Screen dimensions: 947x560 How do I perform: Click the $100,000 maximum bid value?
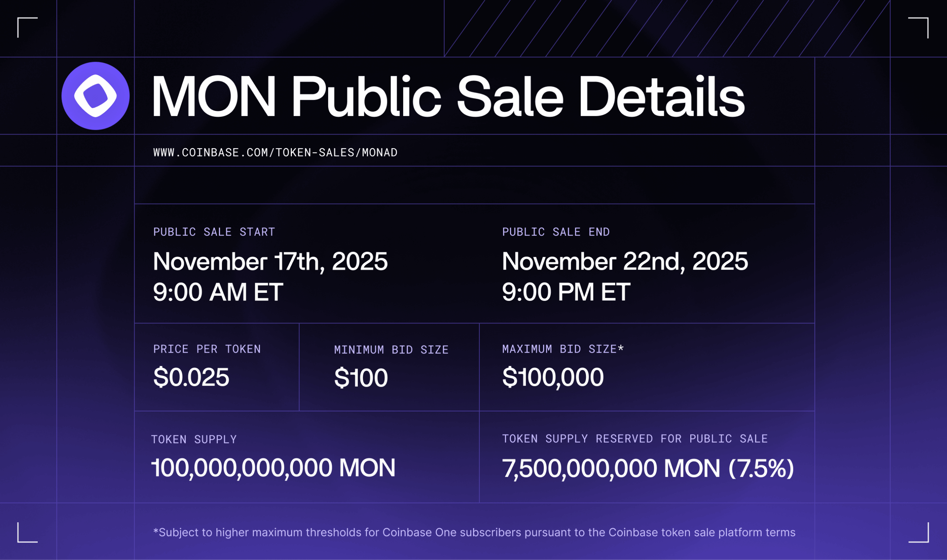click(553, 377)
